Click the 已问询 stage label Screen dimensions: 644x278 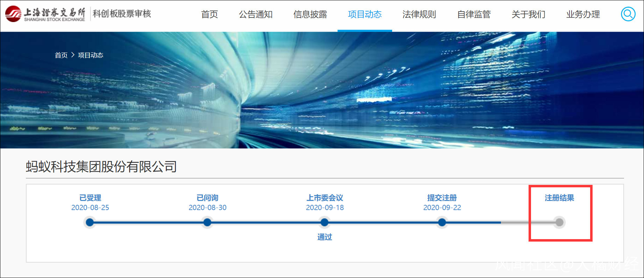[x=207, y=198]
